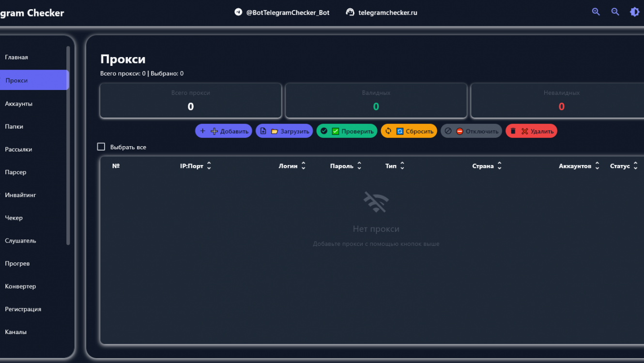Click the Telegram icon beside @BotTelegramChecker_Bot
The width and height of the screenshot is (644, 363).
pyautogui.click(x=238, y=12)
